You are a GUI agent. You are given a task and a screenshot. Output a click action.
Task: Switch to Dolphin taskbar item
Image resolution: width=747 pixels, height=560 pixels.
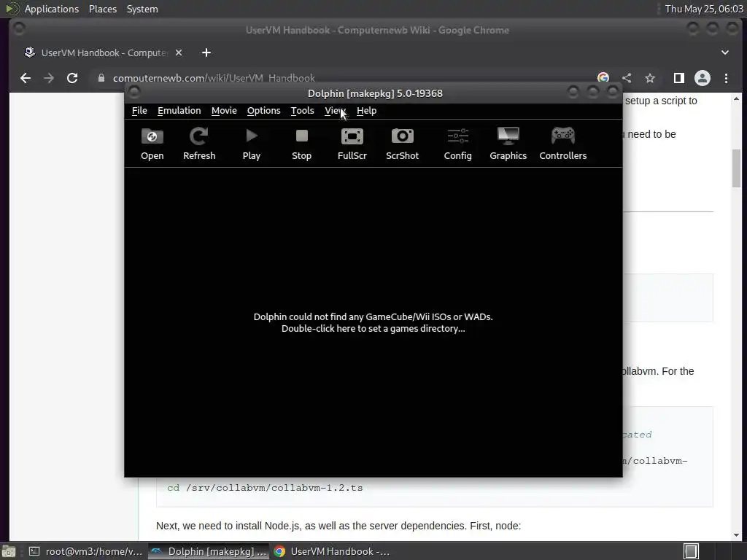[x=209, y=551]
